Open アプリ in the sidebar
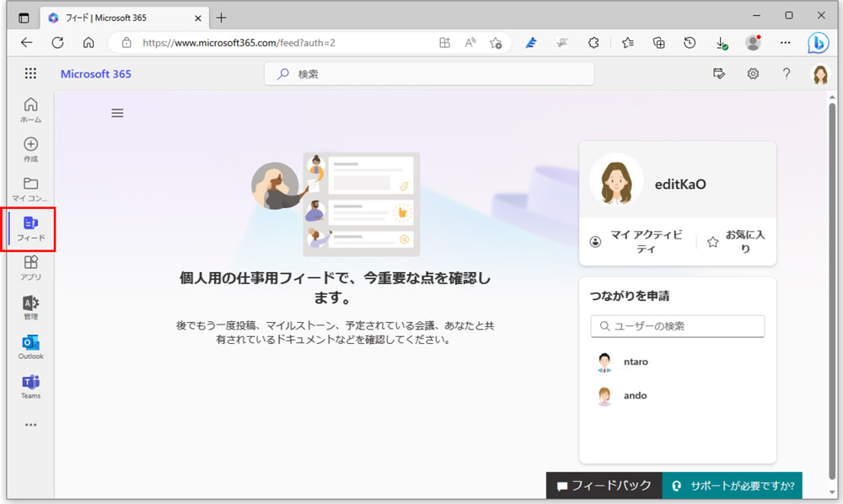The image size is (843, 504). (30, 267)
